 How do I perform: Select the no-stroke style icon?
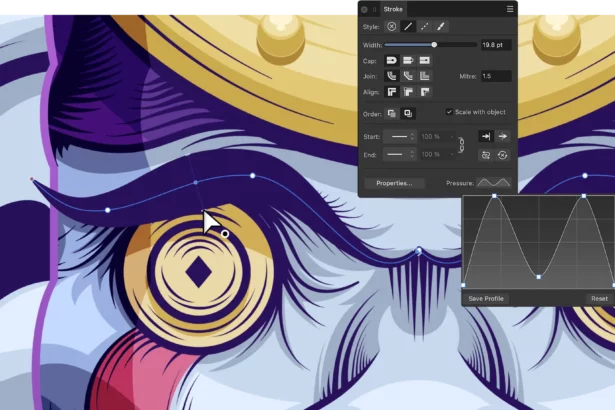[391, 27]
